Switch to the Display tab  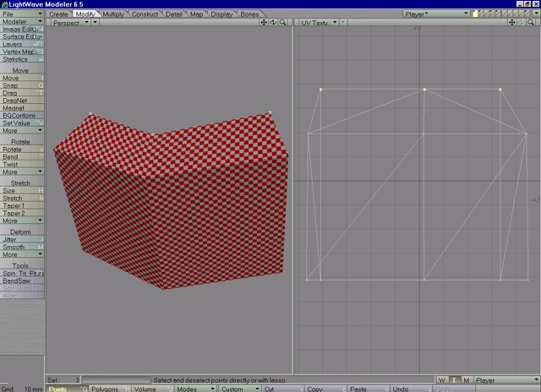click(x=221, y=14)
